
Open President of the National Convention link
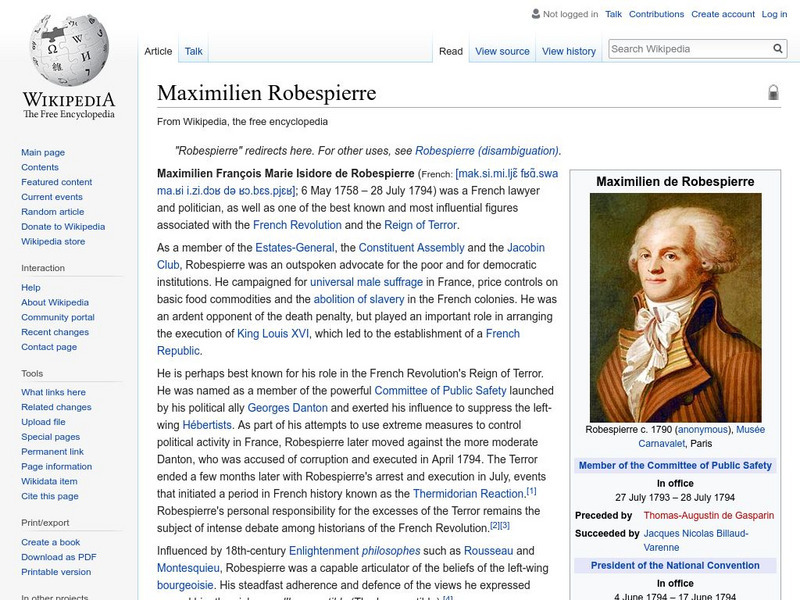(675, 565)
